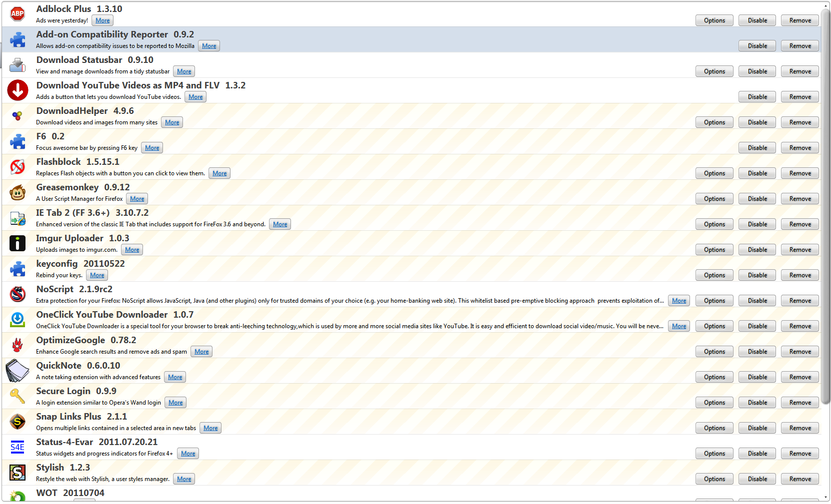Image resolution: width=831 pixels, height=504 pixels.
Task: Disable OptimizeGoogle
Action: pyautogui.click(x=757, y=352)
